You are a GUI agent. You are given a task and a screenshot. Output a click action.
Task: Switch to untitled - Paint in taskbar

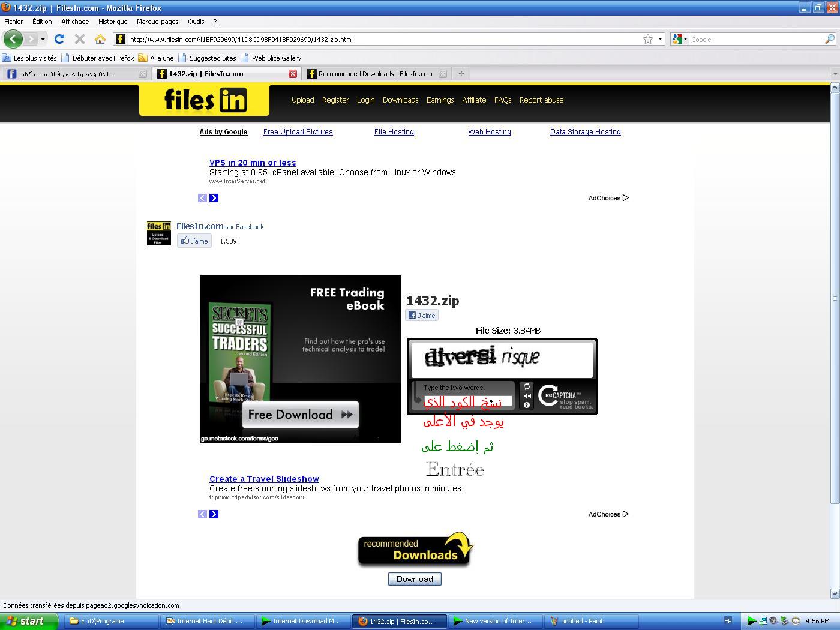point(591,621)
